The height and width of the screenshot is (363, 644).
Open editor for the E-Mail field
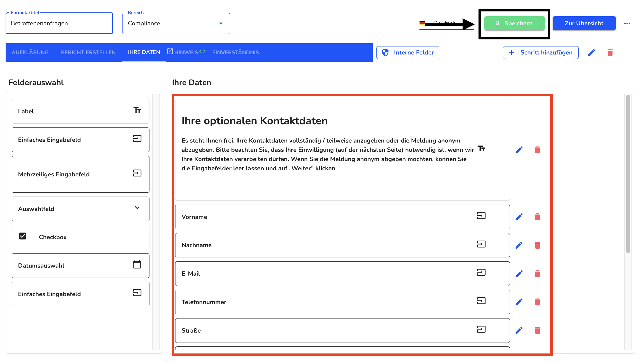(519, 274)
